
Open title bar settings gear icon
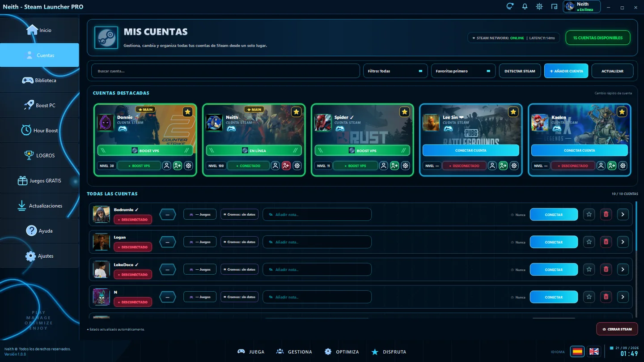click(539, 7)
